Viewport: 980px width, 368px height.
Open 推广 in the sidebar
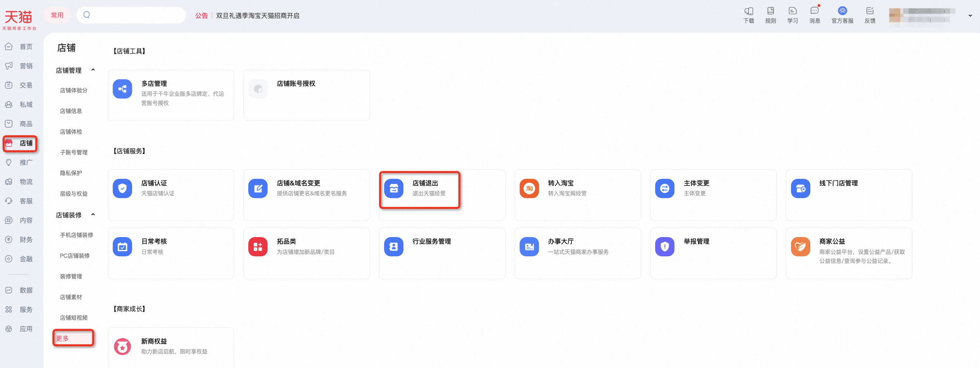[x=19, y=162]
